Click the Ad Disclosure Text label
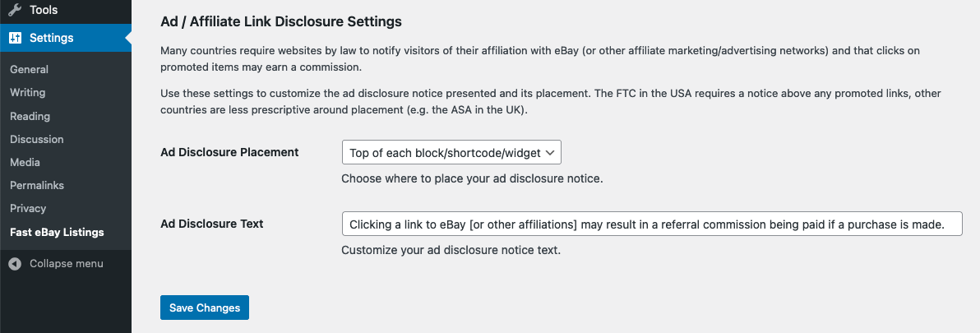 pos(212,224)
